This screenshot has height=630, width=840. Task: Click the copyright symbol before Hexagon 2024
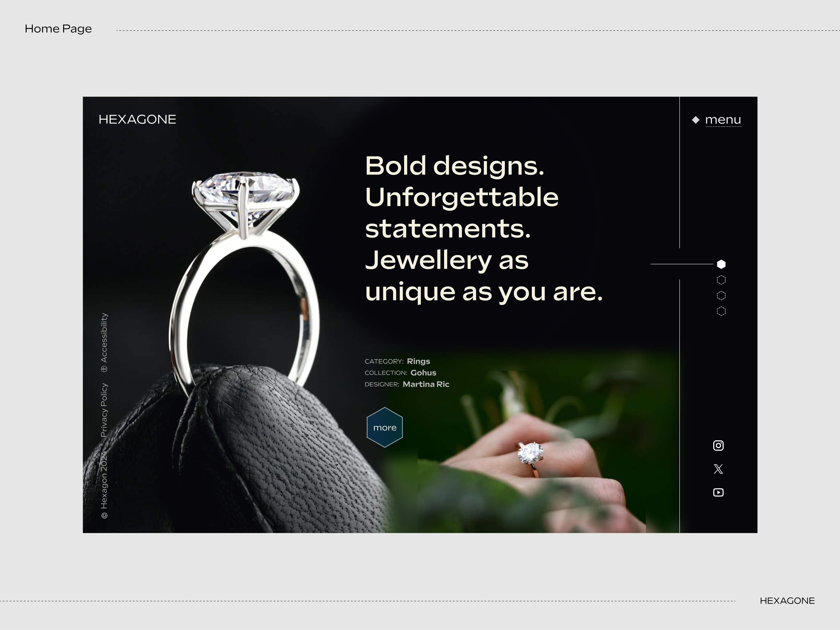pos(104,516)
